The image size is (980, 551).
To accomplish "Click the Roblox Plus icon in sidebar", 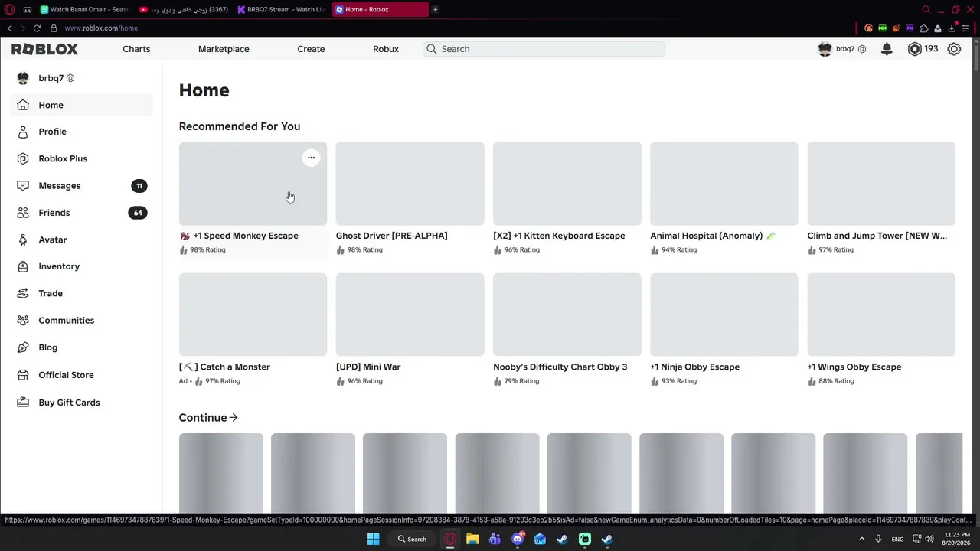I will pyautogui.click(x=23, y=158).
